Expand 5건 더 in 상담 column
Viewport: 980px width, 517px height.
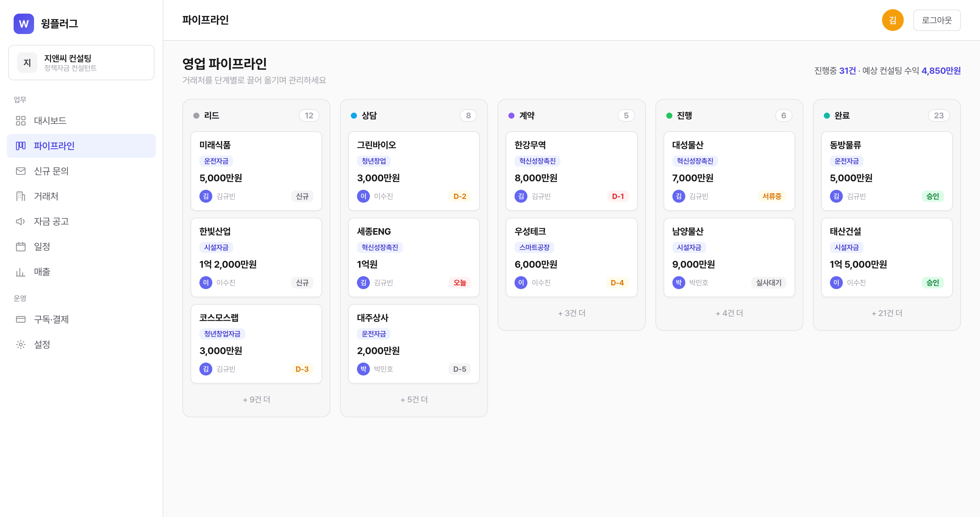414,399
